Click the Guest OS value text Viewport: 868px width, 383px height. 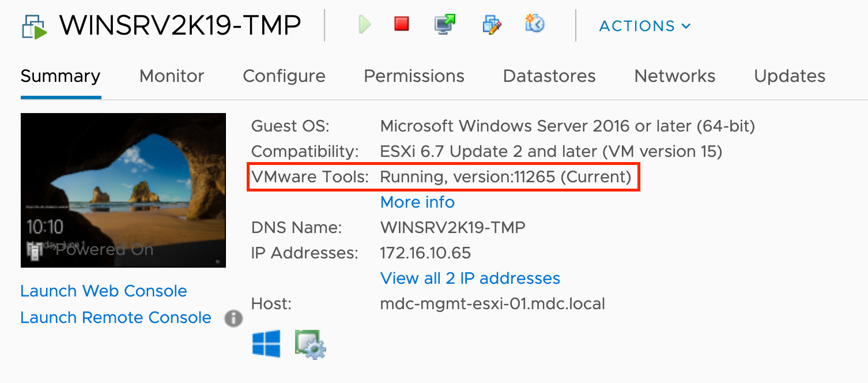tap(568, 126)
